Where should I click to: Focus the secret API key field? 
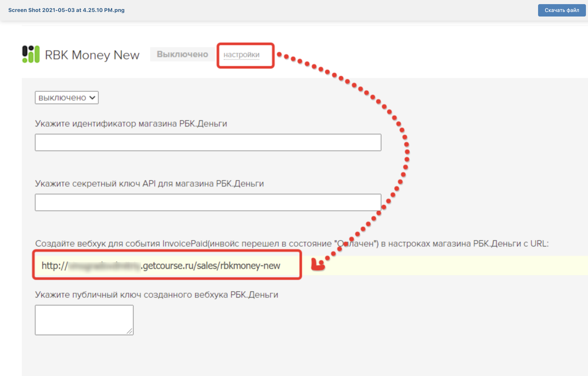pyautogui.click(x=208, y=202)
